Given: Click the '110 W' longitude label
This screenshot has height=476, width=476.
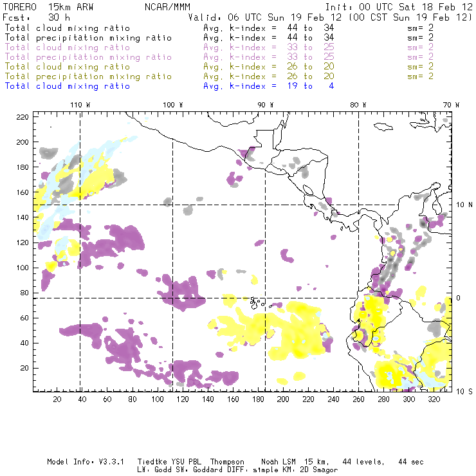Looking at the screenshot, I should [x=80, y=105].
